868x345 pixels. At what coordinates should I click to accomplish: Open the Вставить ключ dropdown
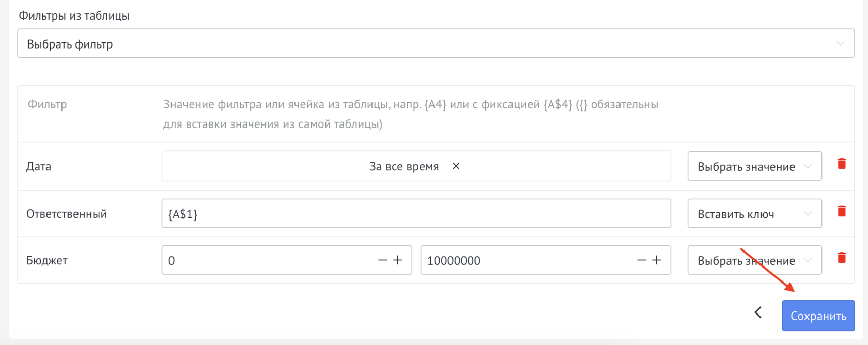(754, 213)
